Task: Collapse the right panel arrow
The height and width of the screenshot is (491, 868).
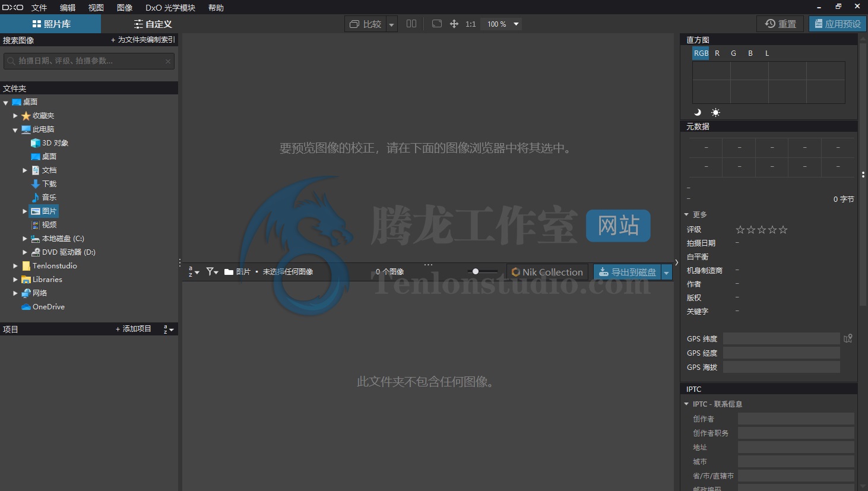Action: pos(676,262)
